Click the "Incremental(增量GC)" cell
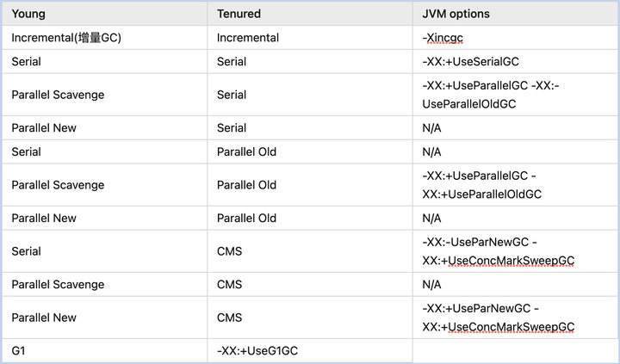The height and width of the screenshot is (364, 620). click(x=66, y=38)
